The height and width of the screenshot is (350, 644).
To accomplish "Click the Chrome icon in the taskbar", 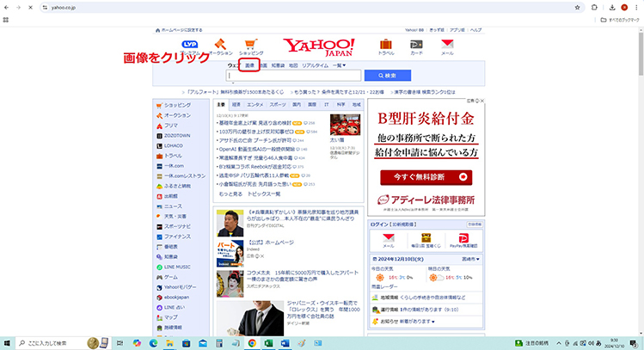I will point(252,343).
